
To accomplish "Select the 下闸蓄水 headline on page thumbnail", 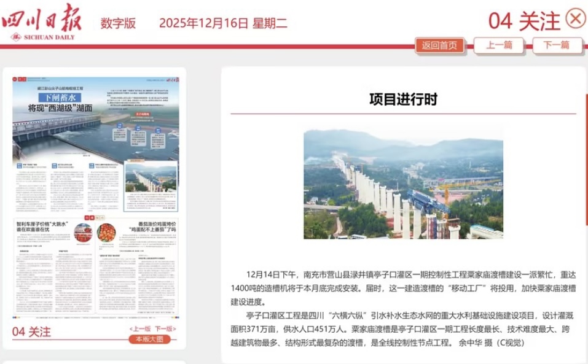I will pos(60,98).
